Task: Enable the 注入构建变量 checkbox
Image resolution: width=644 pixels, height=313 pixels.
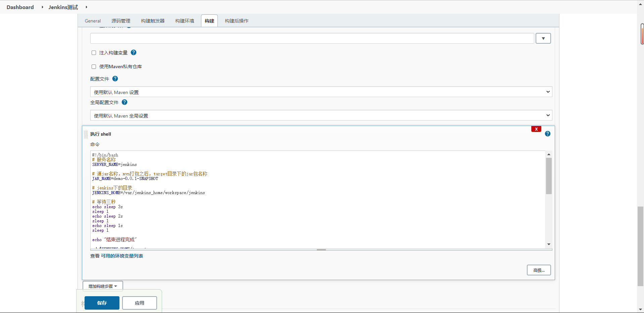Action: (94, 53)
